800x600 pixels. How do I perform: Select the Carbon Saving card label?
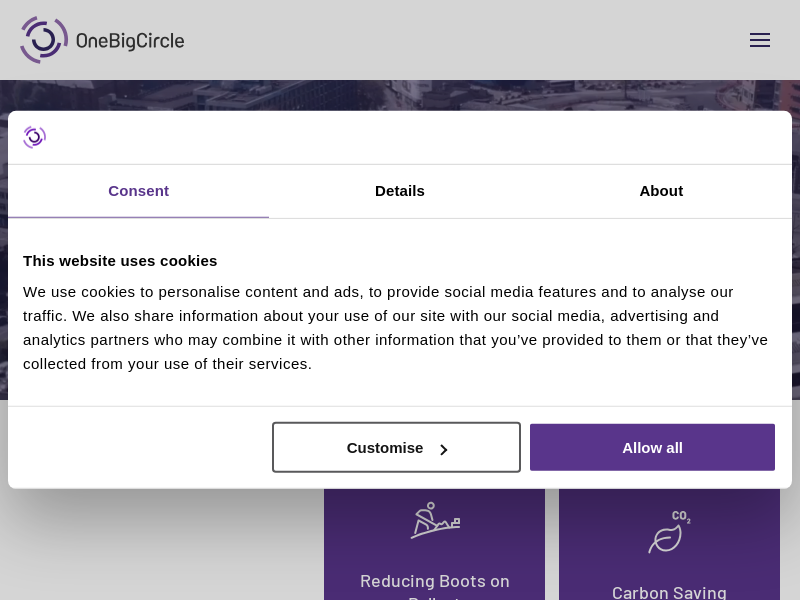(x=669, y=592)
